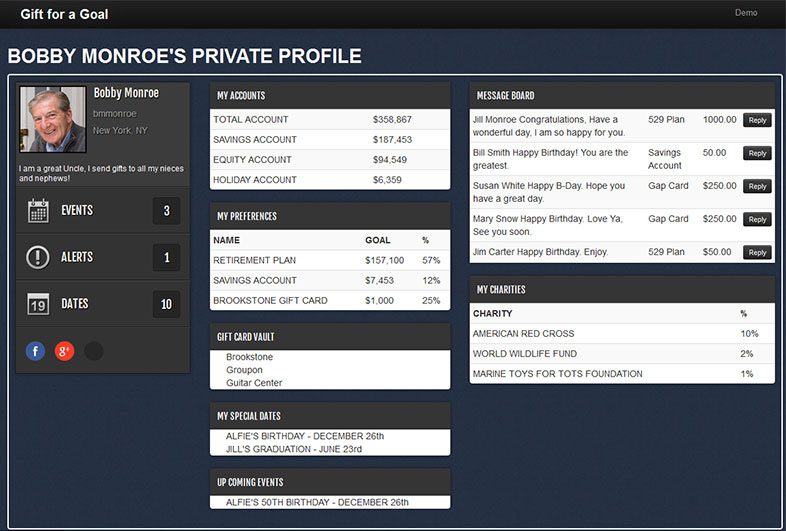The height and width of the screenshot is (531, 786).
Task: Reply to Bill Smith's message
Action: (757, 153)
